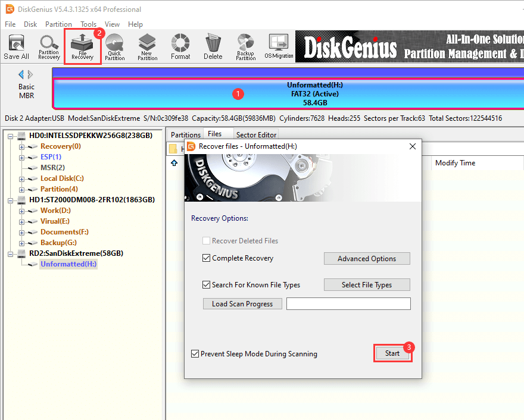The image size is (524, 420).
Task: Open the Partition Recovery tool
Action: pyautogui.click(x=49, y=47)
